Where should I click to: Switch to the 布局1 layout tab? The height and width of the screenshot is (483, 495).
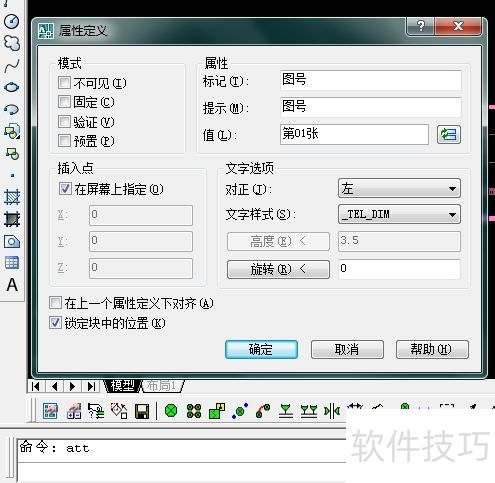(163, 386)
